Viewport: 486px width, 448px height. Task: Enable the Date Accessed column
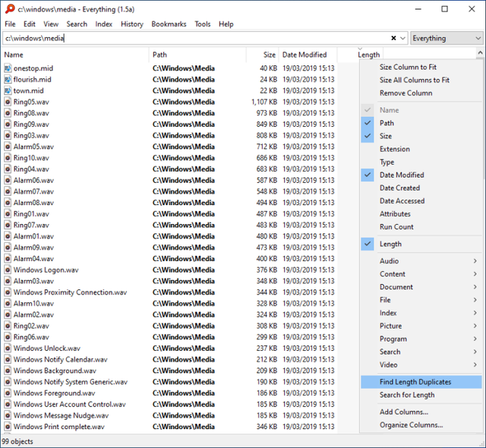click(421, 201)
